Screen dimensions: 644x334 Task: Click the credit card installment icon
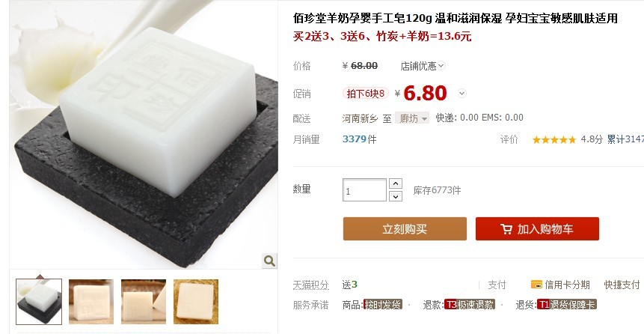tap(536, 285)
